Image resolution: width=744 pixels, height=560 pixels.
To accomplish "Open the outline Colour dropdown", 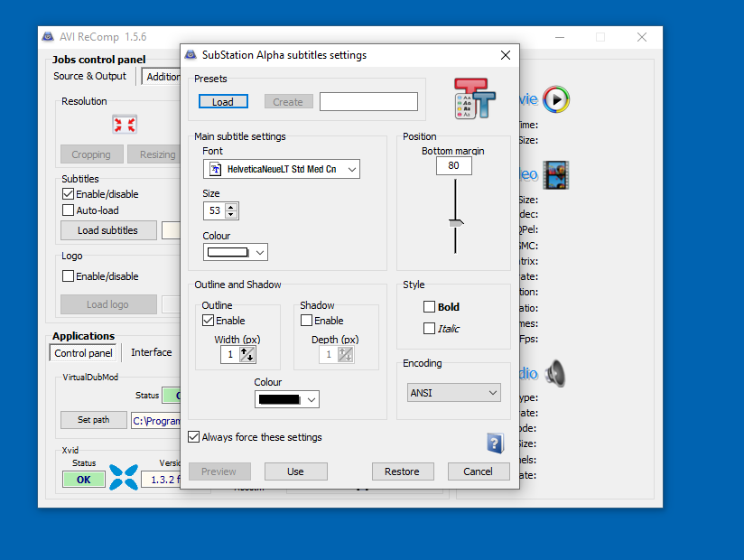I will point(311,399).
